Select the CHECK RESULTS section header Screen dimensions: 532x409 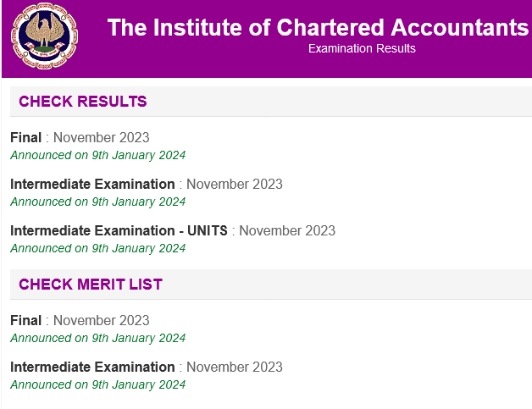(83, 102)
